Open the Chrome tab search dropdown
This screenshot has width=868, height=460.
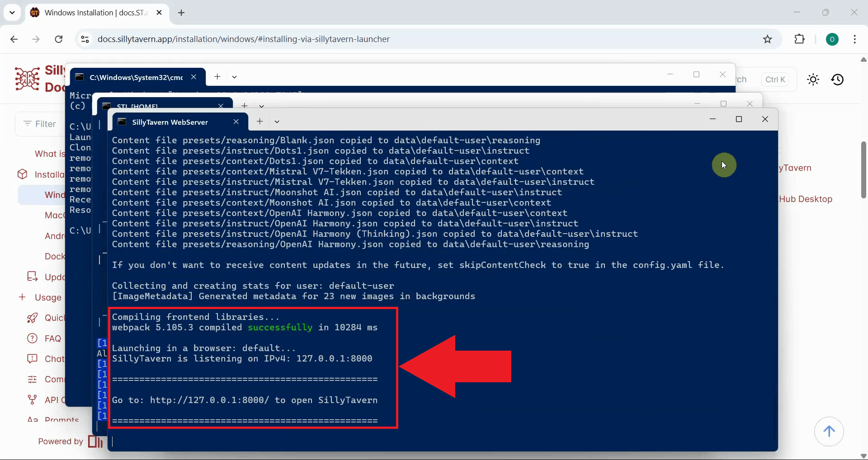[12, 13]
